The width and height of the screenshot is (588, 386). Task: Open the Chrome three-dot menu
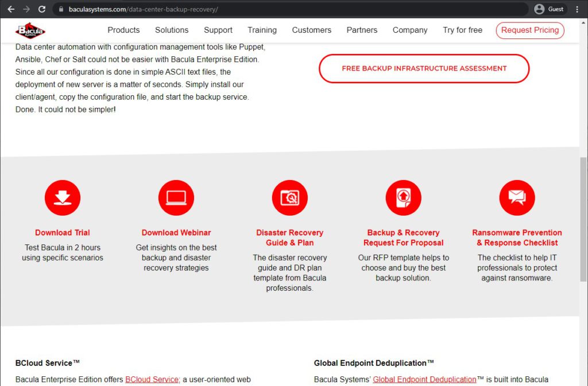tap(577, 9)
